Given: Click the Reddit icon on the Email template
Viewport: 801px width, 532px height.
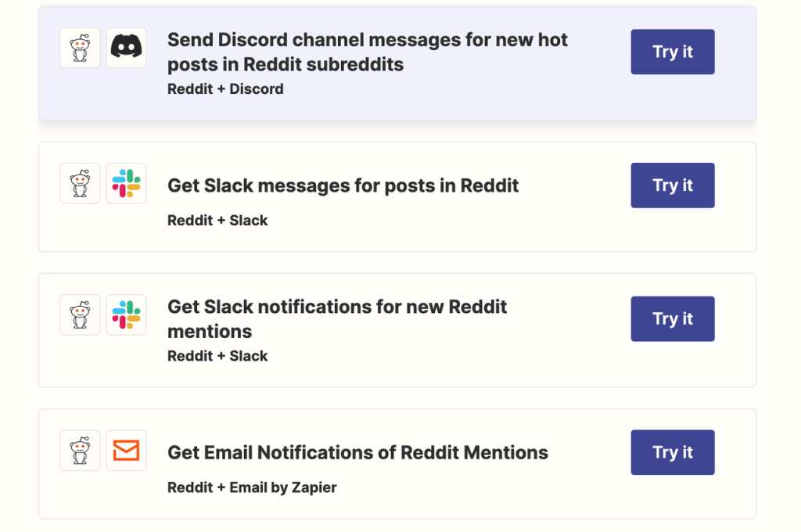Looking at the screenshot, I should [80, 450].
